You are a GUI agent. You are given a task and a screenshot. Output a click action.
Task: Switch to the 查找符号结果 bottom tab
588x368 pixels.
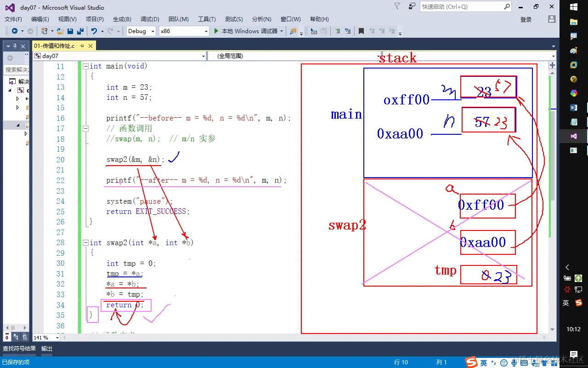(19, 349)
